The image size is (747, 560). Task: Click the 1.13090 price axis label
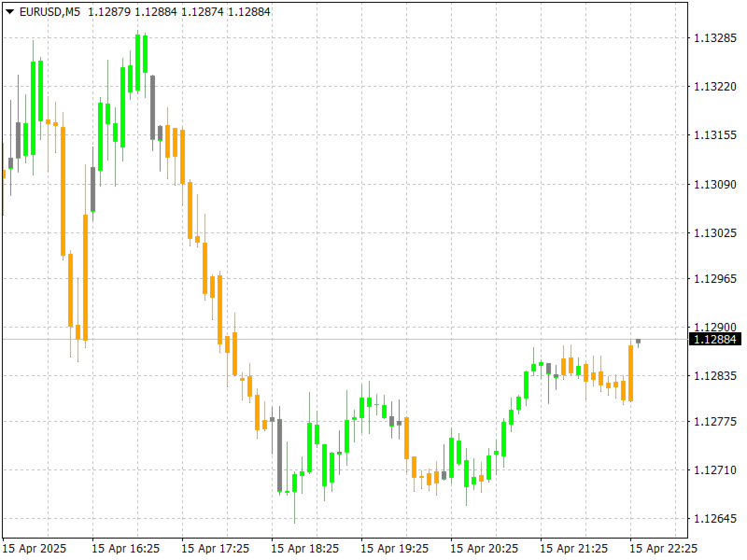click(715, 184)
